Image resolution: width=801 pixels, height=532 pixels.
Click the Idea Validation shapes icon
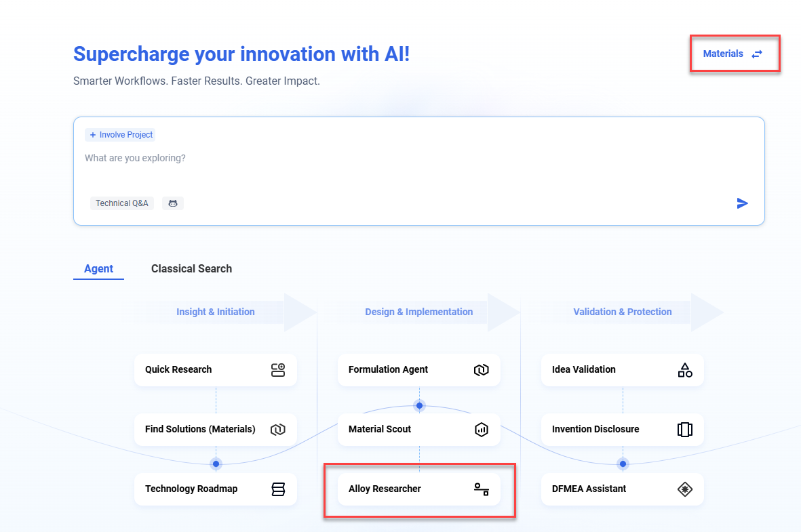click(685, 370)
